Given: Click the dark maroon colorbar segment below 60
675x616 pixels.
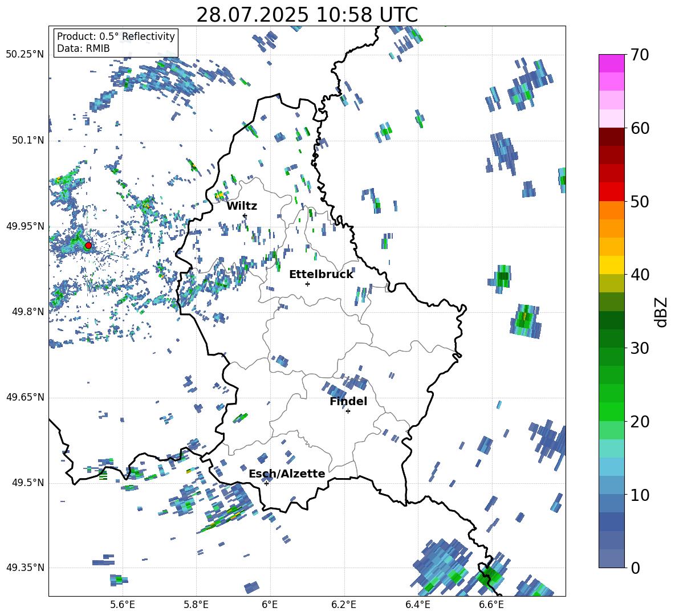Looking at the screenshot, I should (611, 137).
